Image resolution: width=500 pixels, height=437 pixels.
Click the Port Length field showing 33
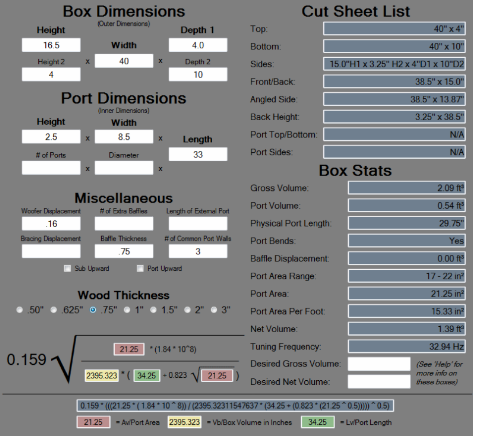pos(198,154)
